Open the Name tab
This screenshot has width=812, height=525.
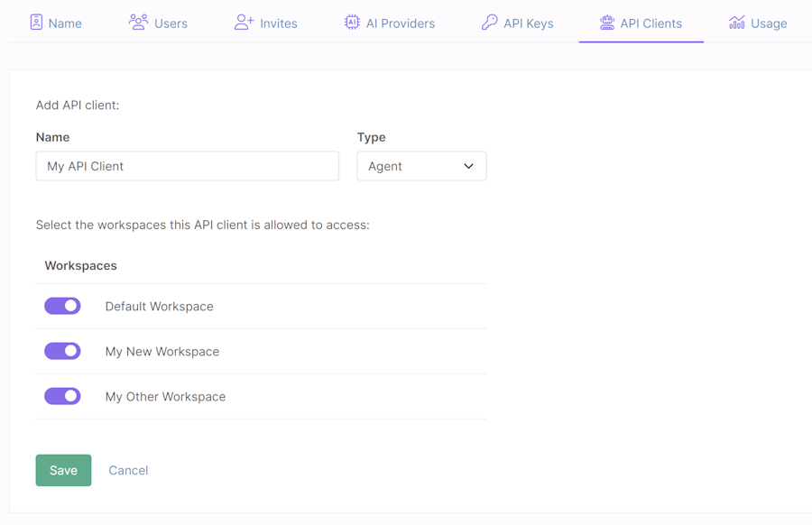56,23
